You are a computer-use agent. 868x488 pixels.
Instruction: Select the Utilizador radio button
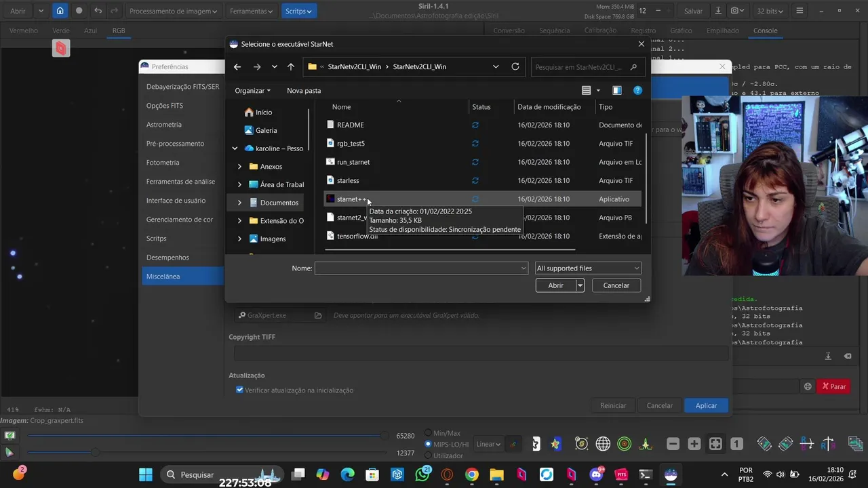[x=429, y=456]
